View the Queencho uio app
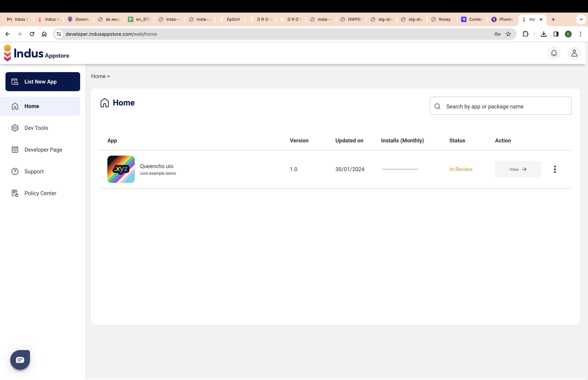Image resolution: width=588 pixels, height=380 pixels. 518,169
